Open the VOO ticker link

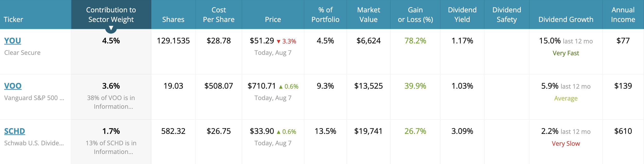[x=13, y=86]
